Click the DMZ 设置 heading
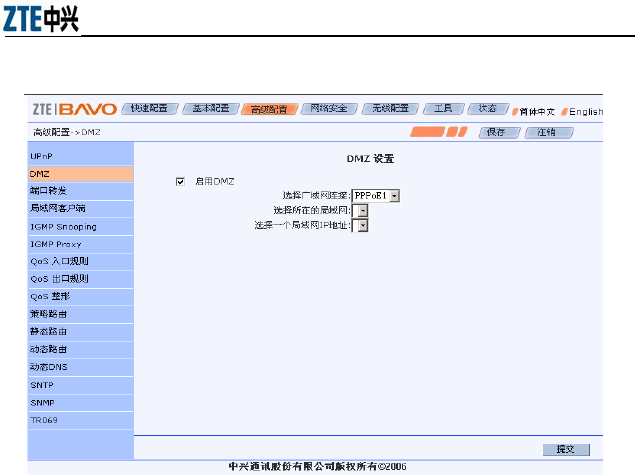The image size is (635, 475). click(x=370, y=159)
